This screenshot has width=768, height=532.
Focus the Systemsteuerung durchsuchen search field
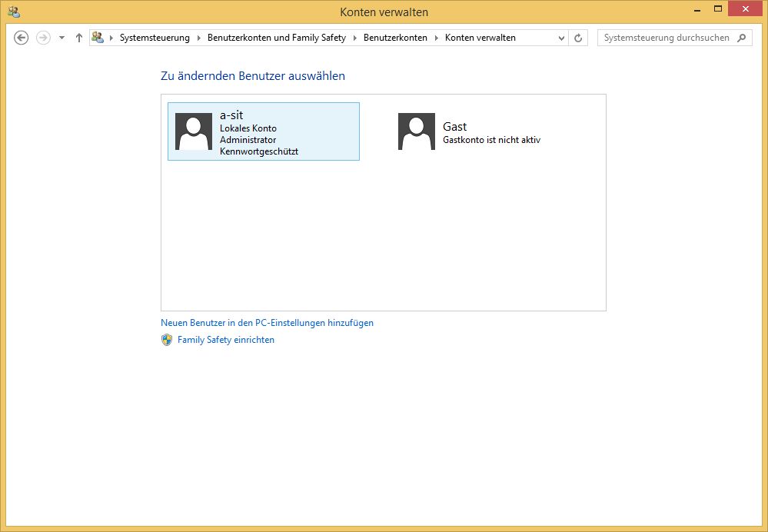point(674,38)
